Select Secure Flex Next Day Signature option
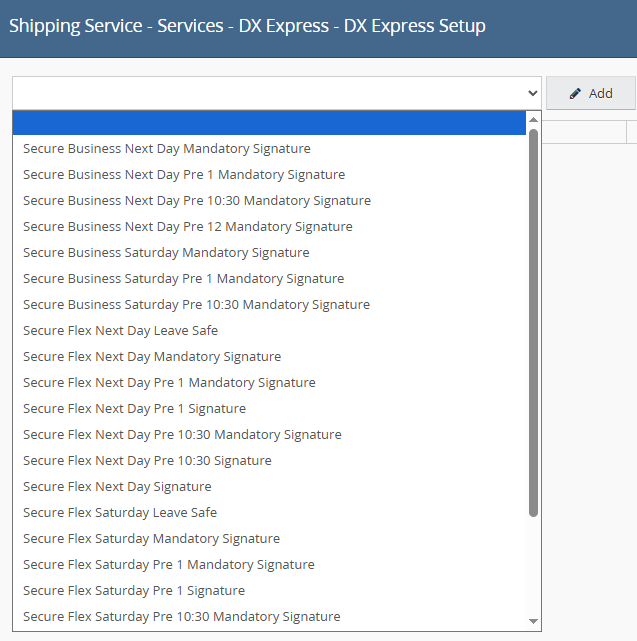Image resolution: width=637 pixels, height=641 pixels. tap(117, 487)
